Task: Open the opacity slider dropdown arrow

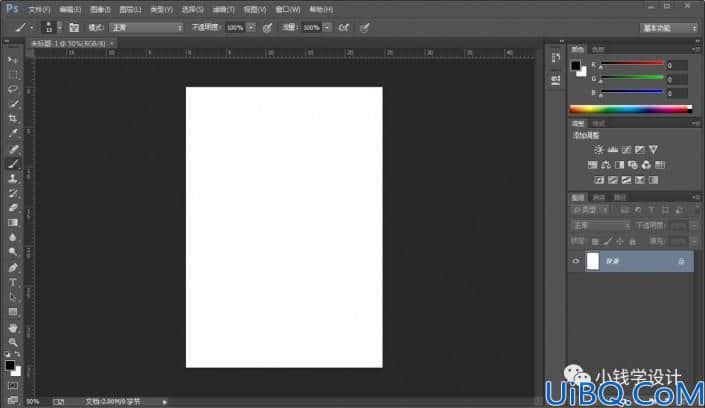Action: coord(251,28)
